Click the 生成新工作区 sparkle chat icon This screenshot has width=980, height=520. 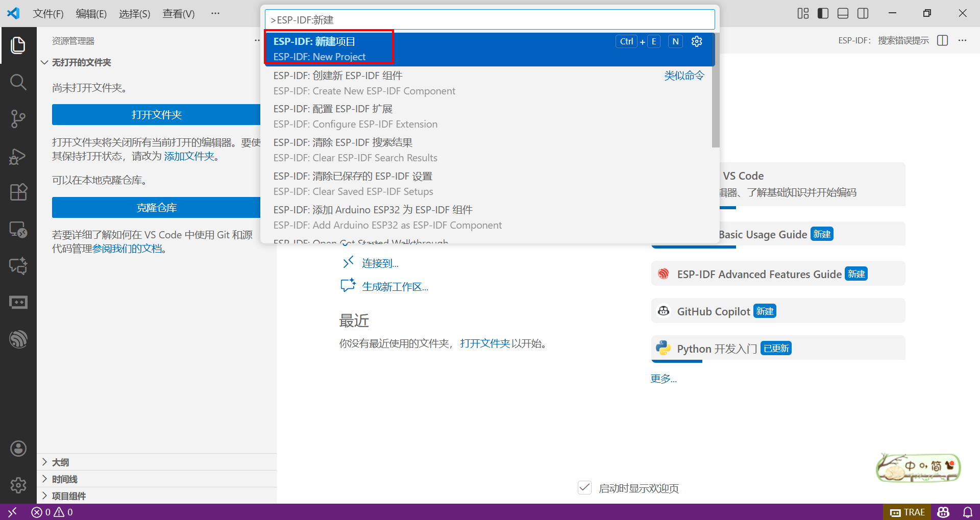pos(348,285)
